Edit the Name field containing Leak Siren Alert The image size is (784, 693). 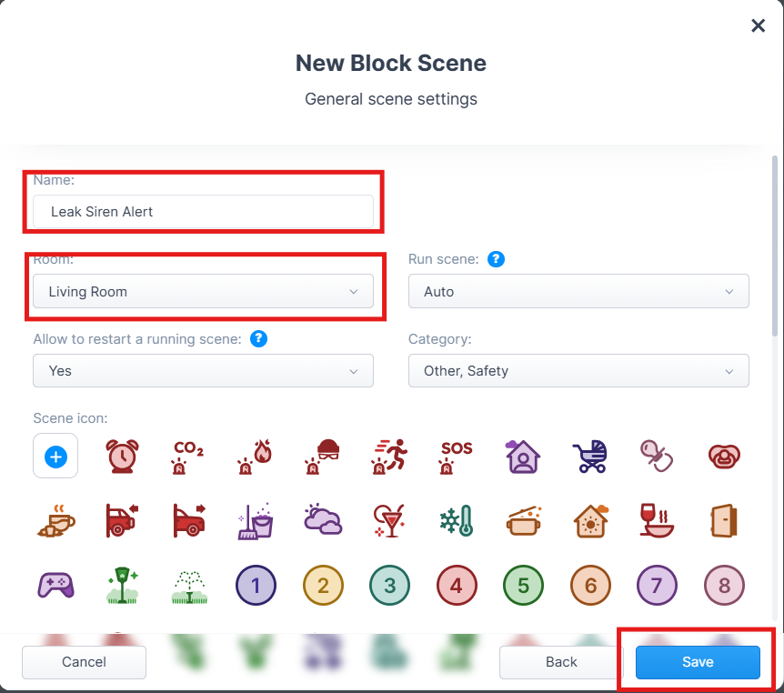[x=203, y=212]
